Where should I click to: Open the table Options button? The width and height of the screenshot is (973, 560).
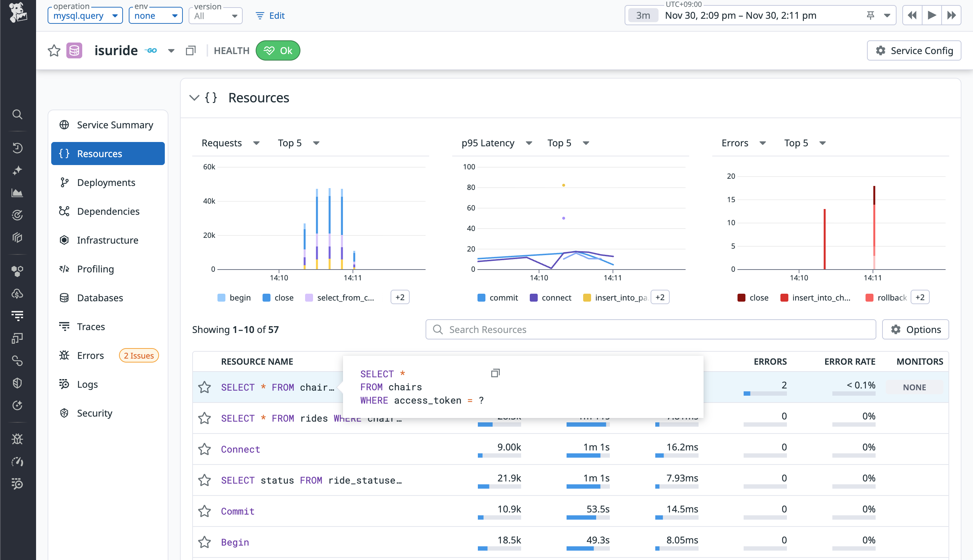[x=915, y=329]
